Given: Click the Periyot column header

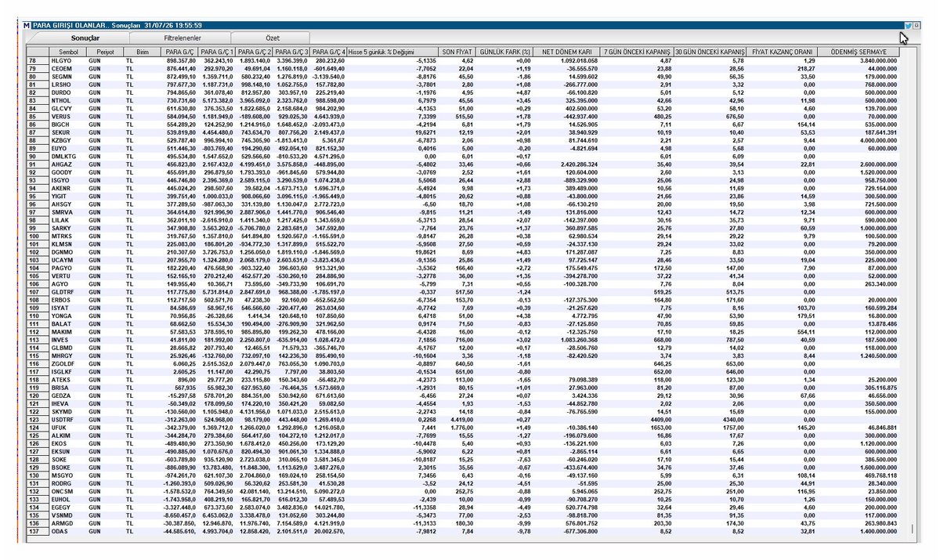Looking at the screenshot, I should coord(106,52).
